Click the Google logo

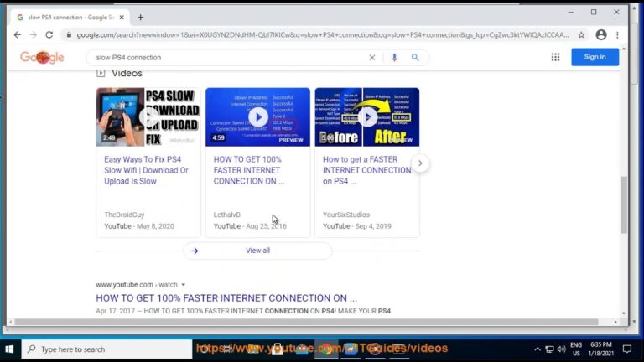(x=42, y=57)
